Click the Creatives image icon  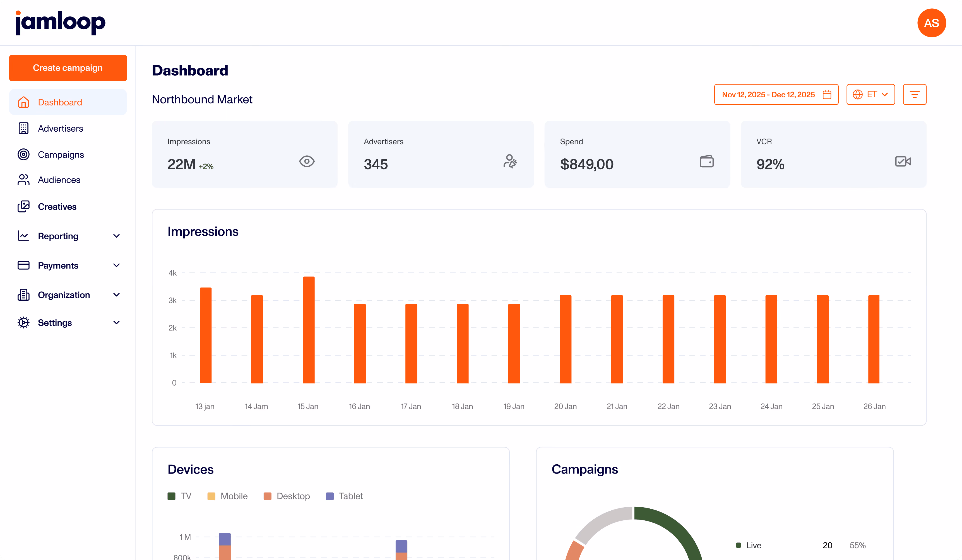tap(24, 206)
